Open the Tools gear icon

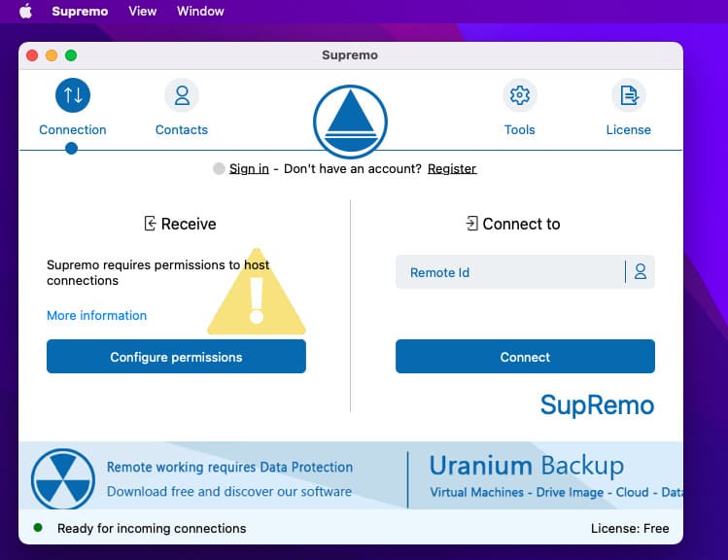pyautogui.click(x=520, y=95)
